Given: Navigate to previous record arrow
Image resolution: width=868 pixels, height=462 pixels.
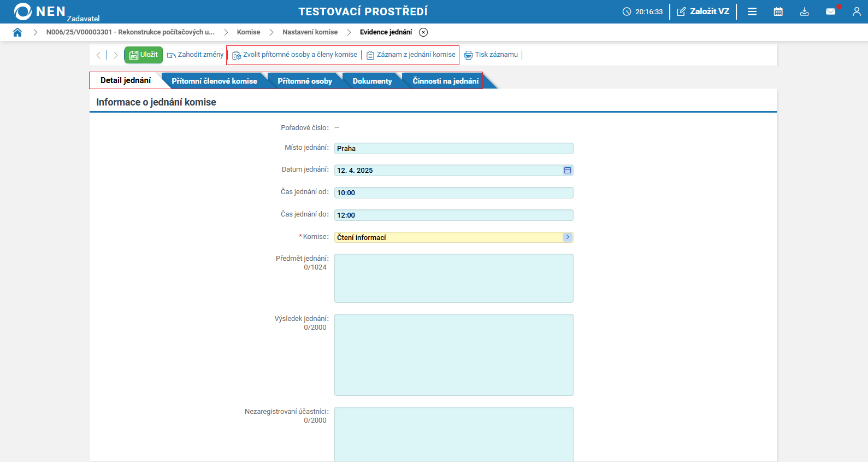Looking at the screenshot, I should pos(98,55).
